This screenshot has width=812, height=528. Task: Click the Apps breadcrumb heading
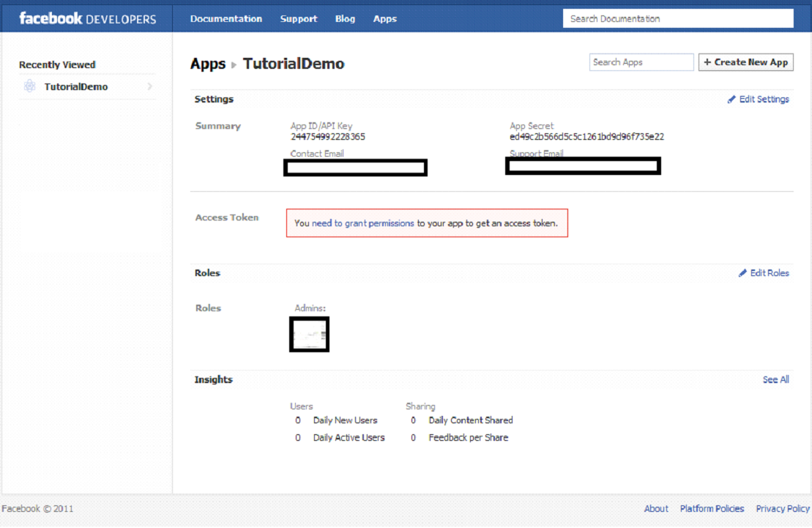point(208,64)
